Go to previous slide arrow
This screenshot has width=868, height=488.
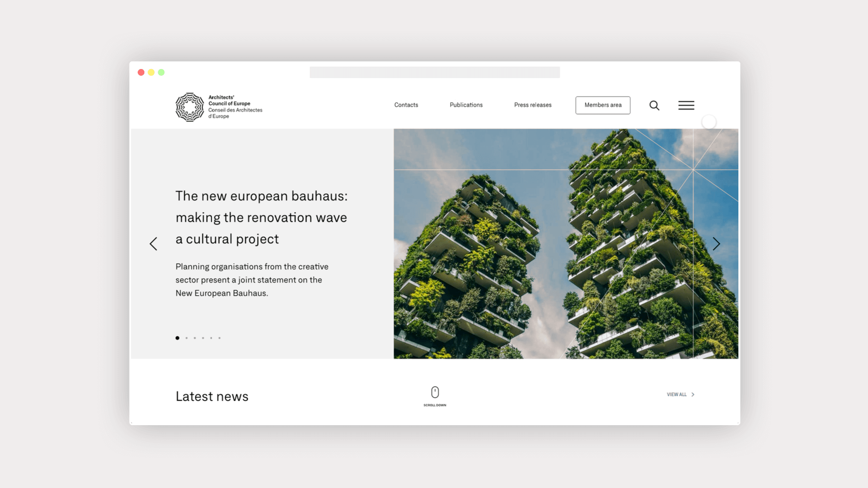[x=153, y=244]
